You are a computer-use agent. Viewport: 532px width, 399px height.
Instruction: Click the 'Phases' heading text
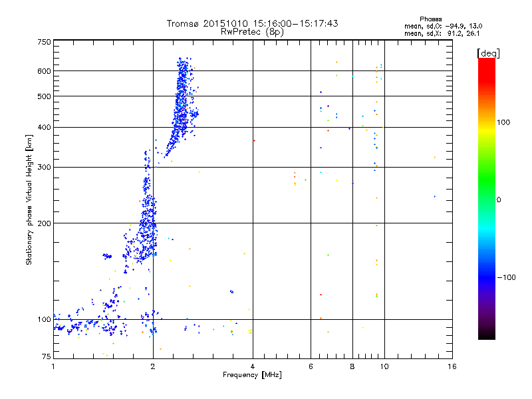click(430, 19)
